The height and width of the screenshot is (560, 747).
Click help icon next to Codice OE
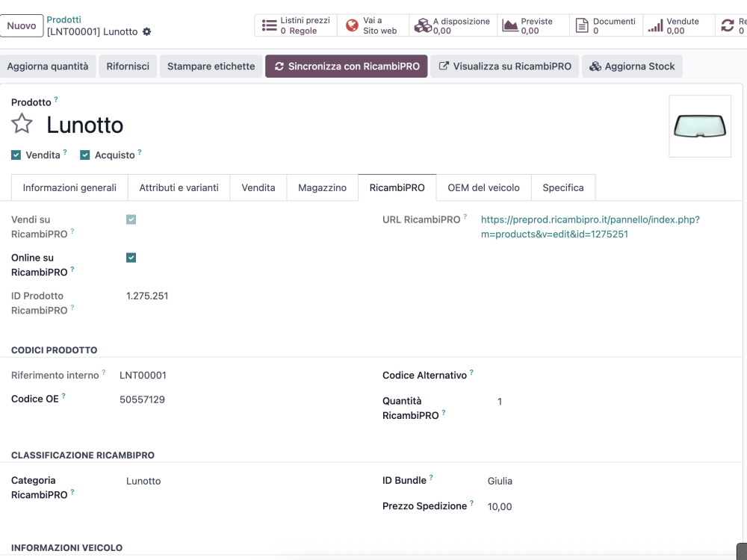pos(63,396)
